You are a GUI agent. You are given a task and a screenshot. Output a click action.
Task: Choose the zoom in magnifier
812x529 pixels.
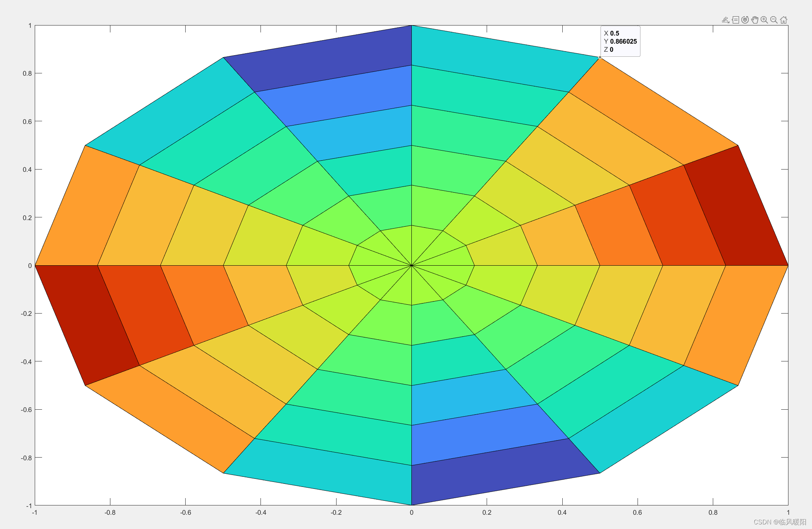tap(764, 20)
